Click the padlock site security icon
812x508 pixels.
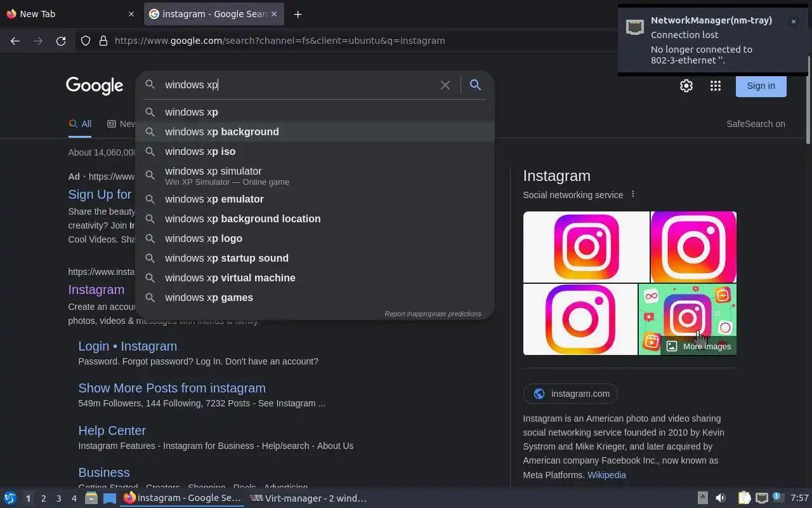[103, 41]
